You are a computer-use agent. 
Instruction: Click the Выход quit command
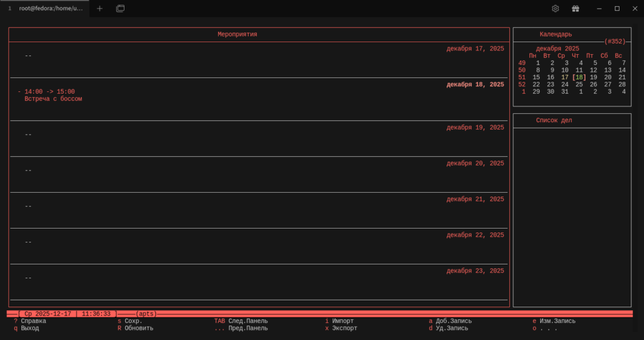[30, 328]
